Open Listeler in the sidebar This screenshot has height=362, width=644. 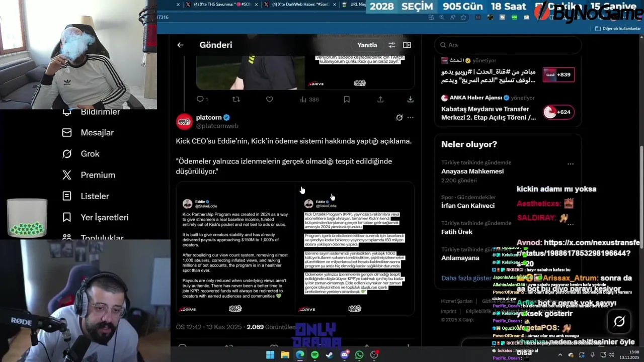(x=95, y=196)
